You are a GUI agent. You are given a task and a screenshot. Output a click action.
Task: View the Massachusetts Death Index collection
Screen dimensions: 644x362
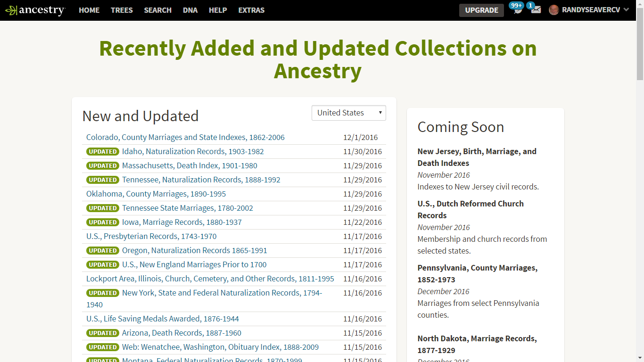189,165
